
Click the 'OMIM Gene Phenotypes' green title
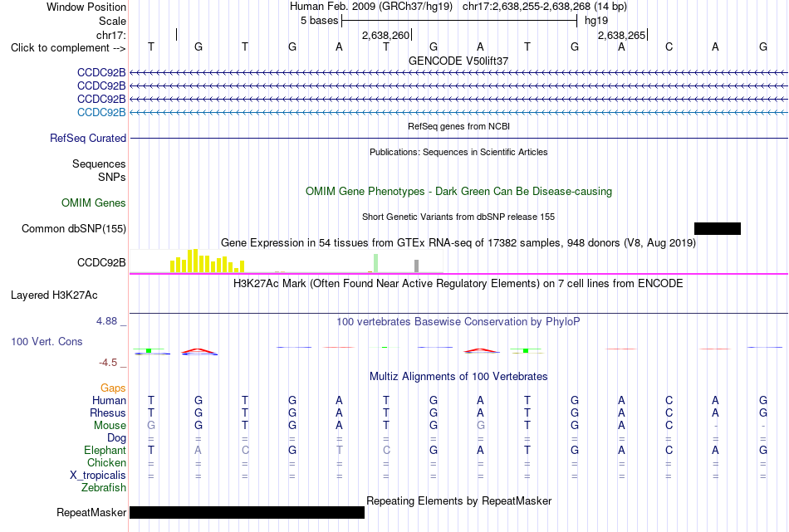tap(458, 192)
